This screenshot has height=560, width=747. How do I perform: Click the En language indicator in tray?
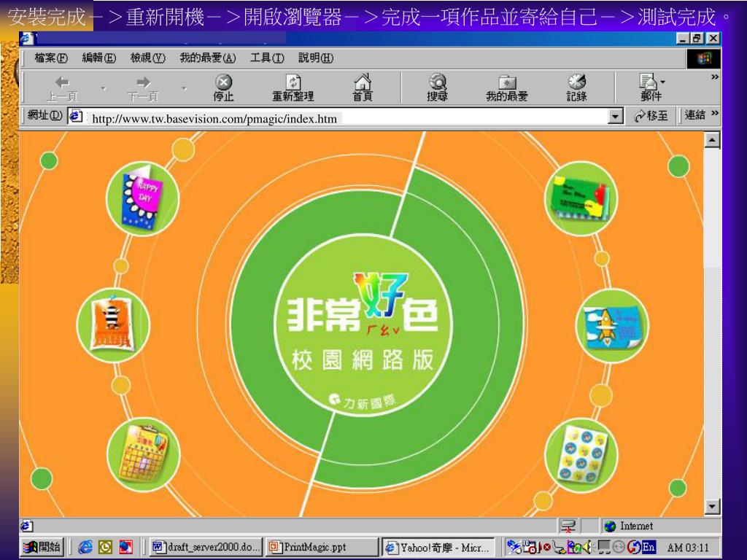[x=649, y=547]
